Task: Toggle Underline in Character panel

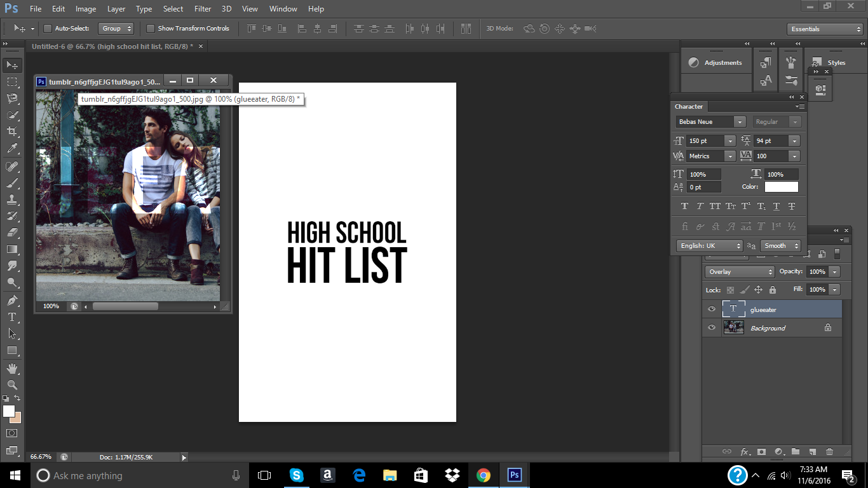Action: tap(776, 207)
